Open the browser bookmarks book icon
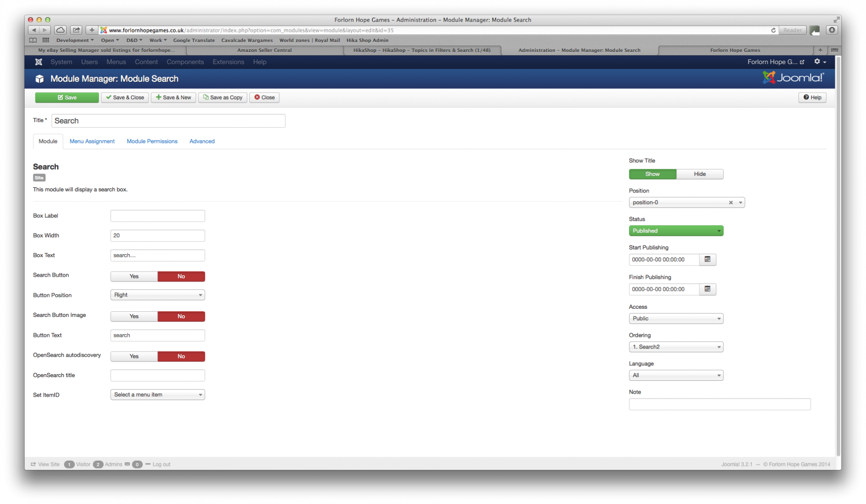The width and height of the screenshot is (866, 504). point(33,40)
